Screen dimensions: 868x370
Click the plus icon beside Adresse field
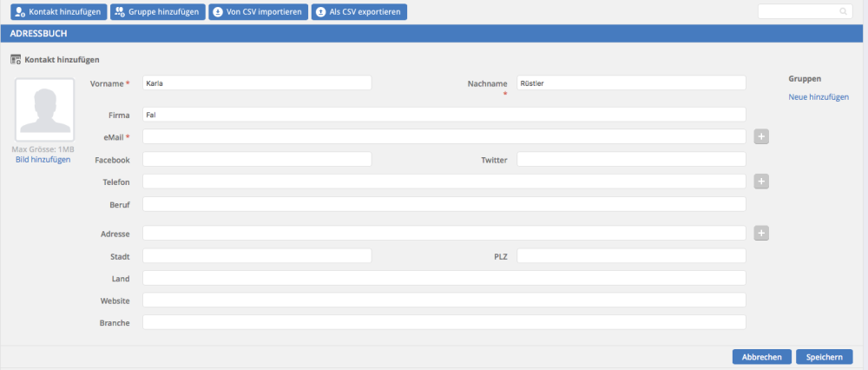(762, 233)
